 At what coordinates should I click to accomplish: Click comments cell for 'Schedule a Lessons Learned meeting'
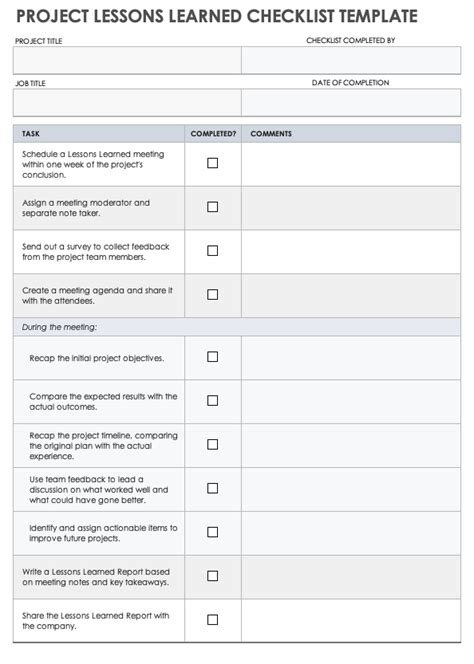coord(351,164)
